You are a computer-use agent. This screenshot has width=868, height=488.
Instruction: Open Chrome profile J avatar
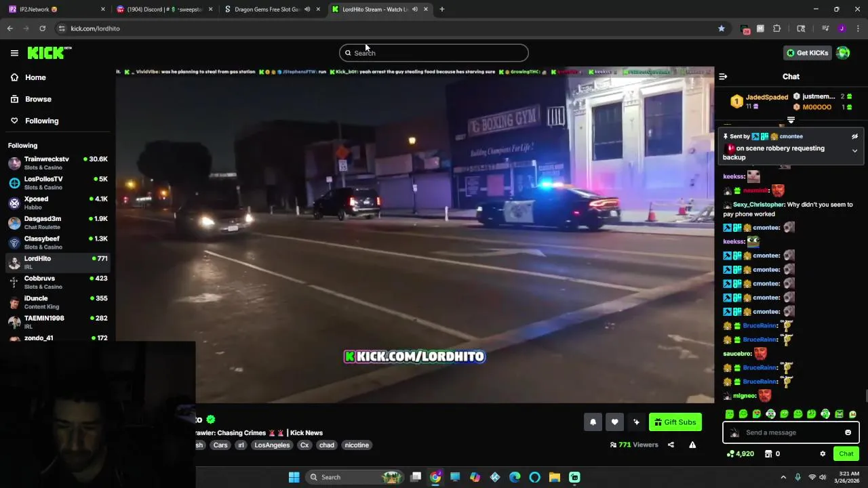[x=842, y=28]
